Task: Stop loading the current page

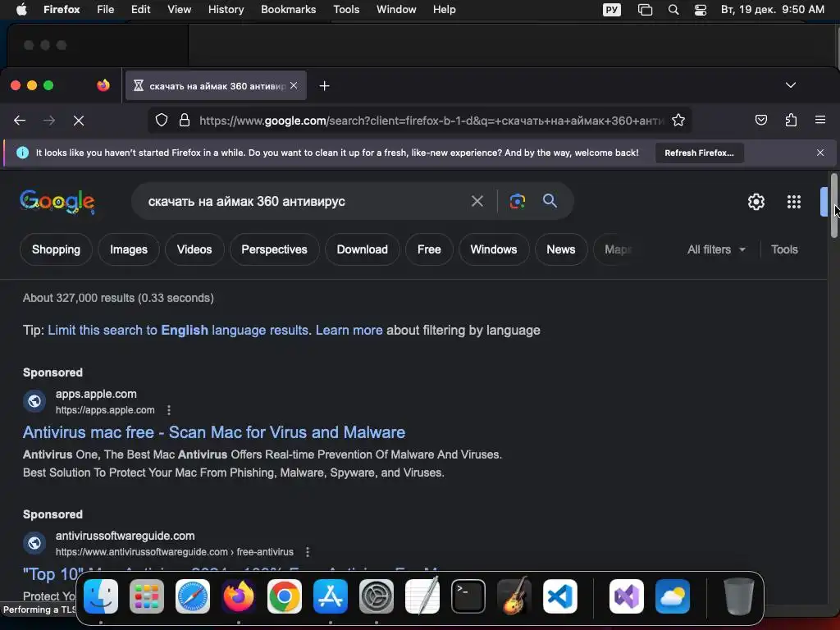Action: [79, 121]
